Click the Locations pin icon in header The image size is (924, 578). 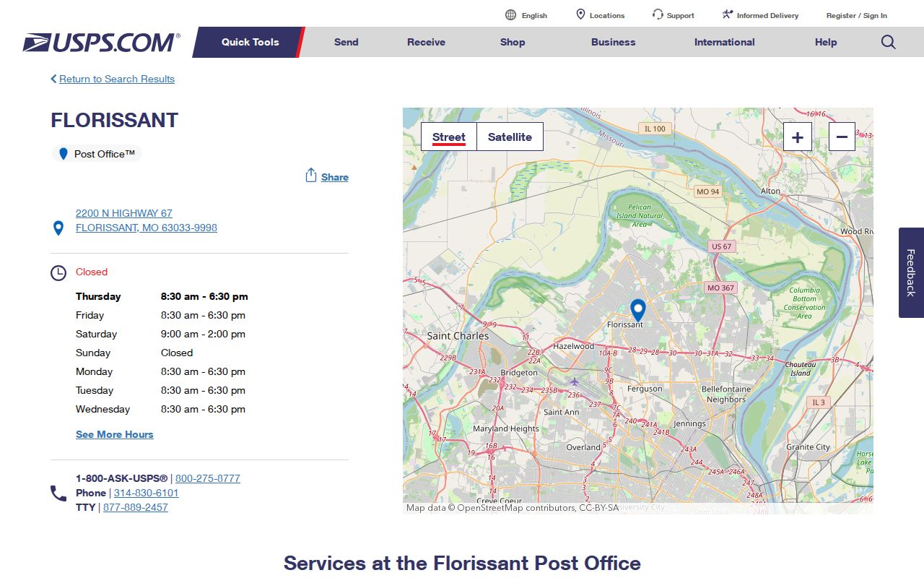[580, 14]
